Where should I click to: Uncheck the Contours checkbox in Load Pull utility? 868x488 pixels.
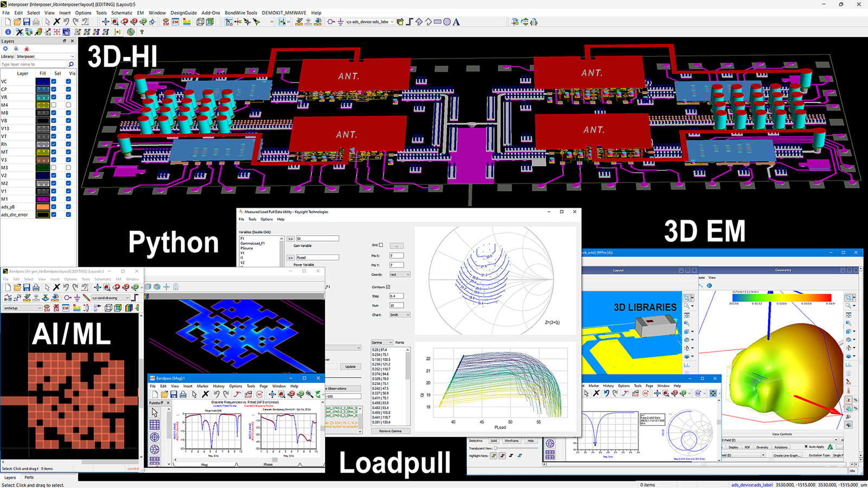tap(388, 287)
